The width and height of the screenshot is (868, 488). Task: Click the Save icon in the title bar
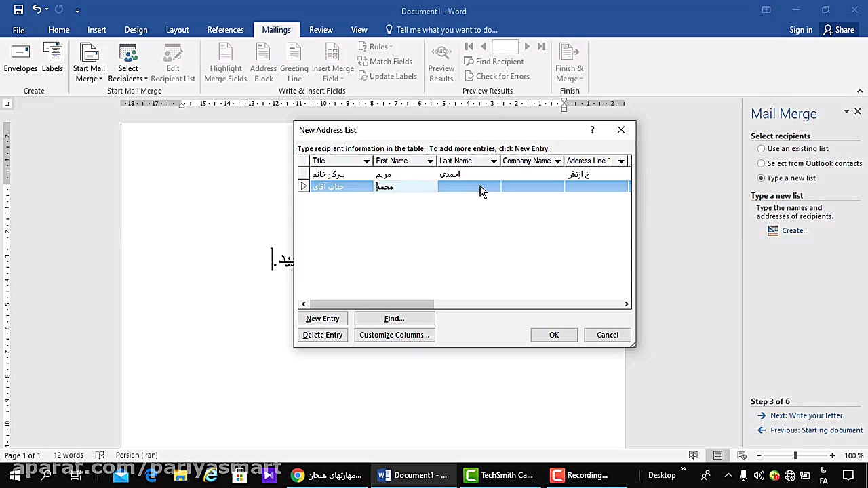[18, 10]
